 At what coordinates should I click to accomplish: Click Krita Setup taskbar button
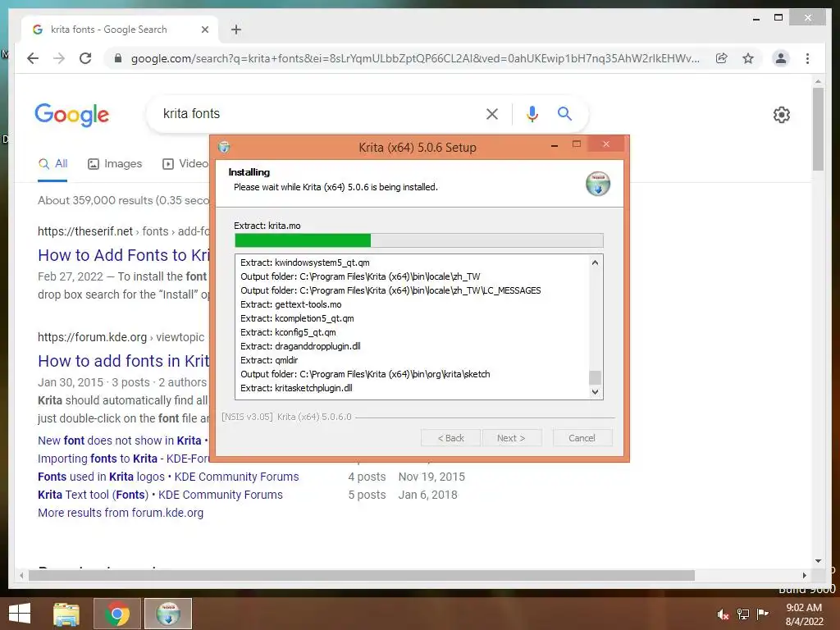(168, 614)
